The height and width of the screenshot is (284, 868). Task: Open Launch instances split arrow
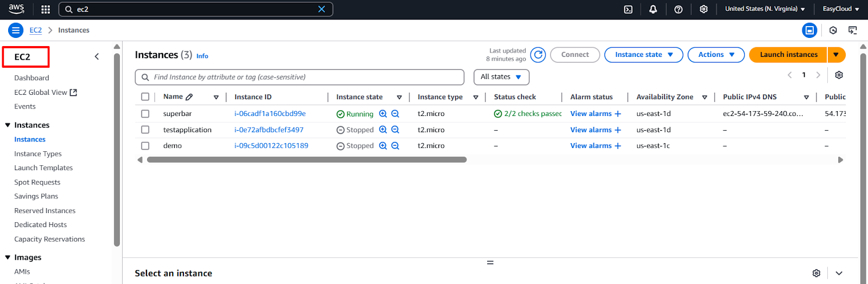coord(836,55)
